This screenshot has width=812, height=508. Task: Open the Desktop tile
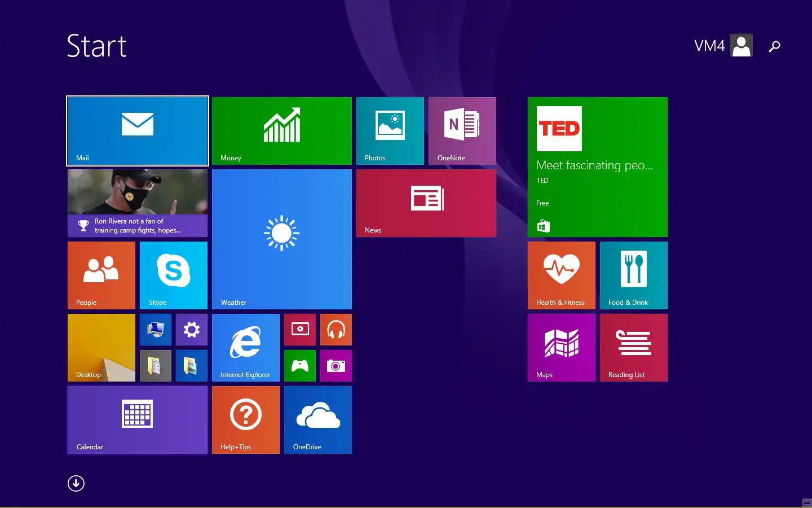tap(101, 348)
